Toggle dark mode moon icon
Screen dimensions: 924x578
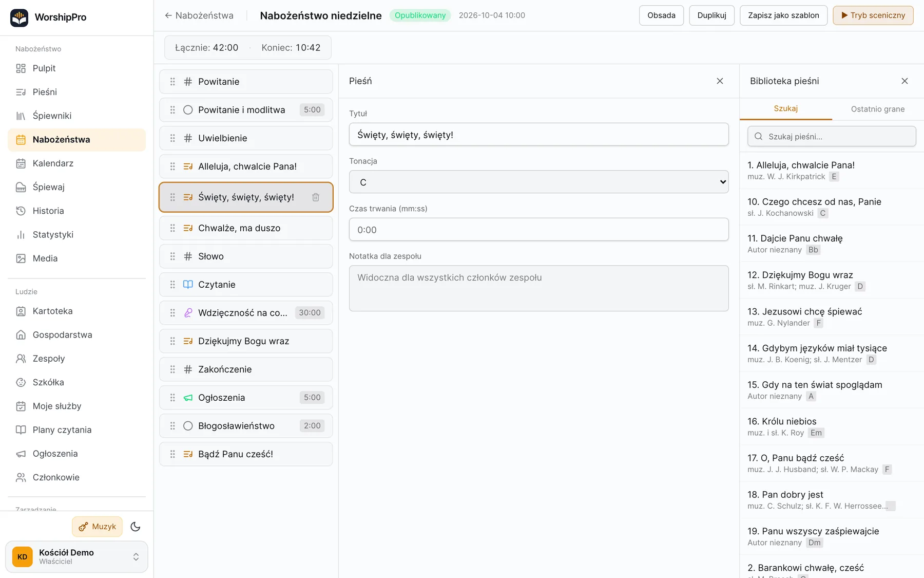[x=136, y=527]
